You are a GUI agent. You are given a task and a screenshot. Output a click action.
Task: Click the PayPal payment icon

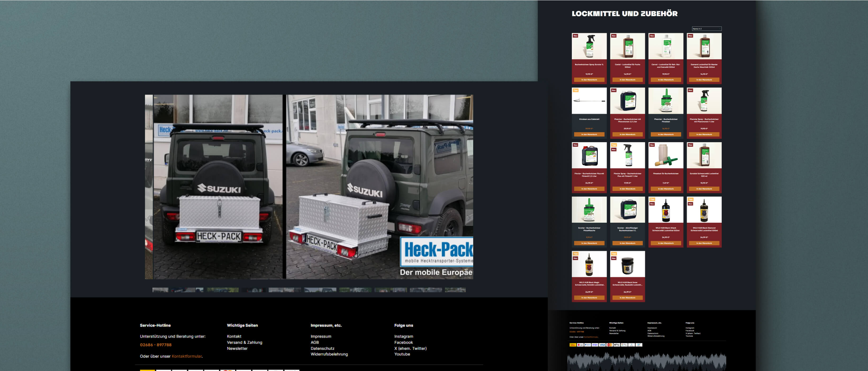pyautogui.click(x=588, y=345)
